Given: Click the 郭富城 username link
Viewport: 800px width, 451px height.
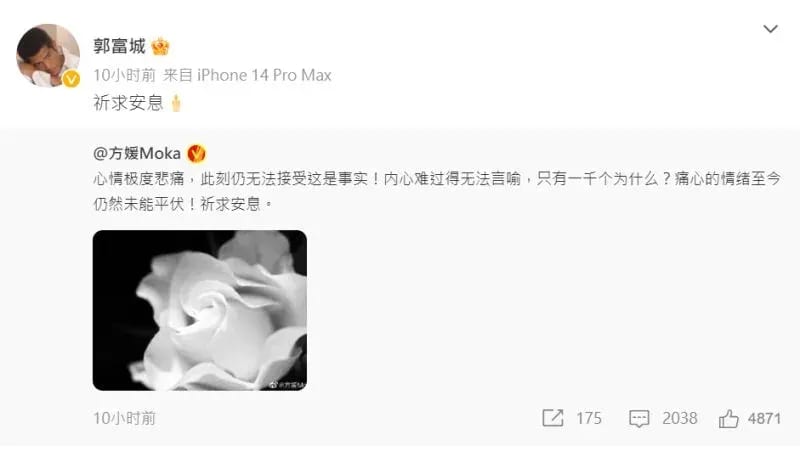Looking at the screenshot, I should pos(119,46).
